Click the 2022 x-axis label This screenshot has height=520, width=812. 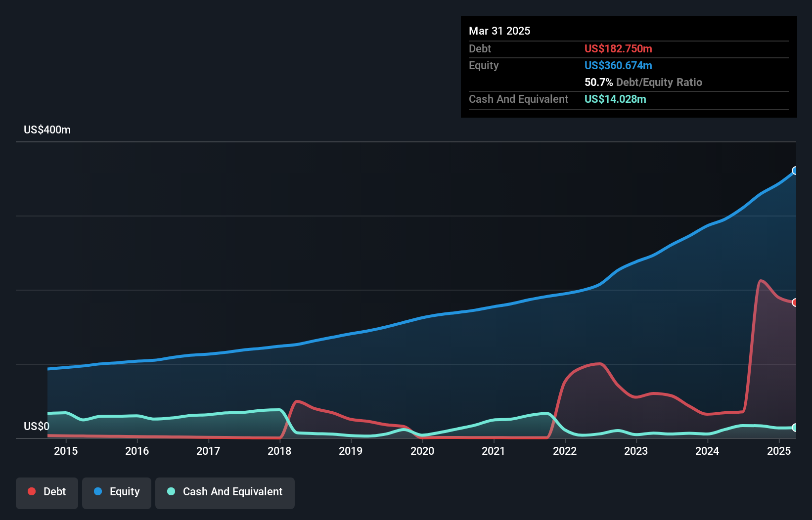(x=565, y=451)
